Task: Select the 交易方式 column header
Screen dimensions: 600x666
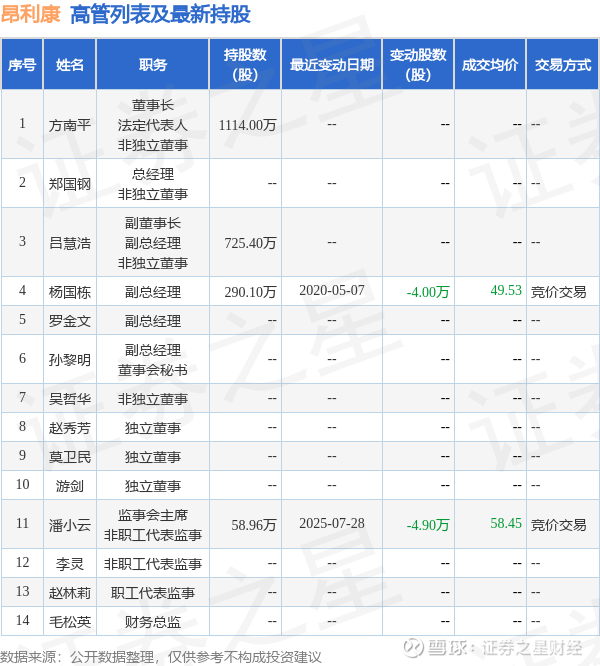Action: click(x=563, y=65)
